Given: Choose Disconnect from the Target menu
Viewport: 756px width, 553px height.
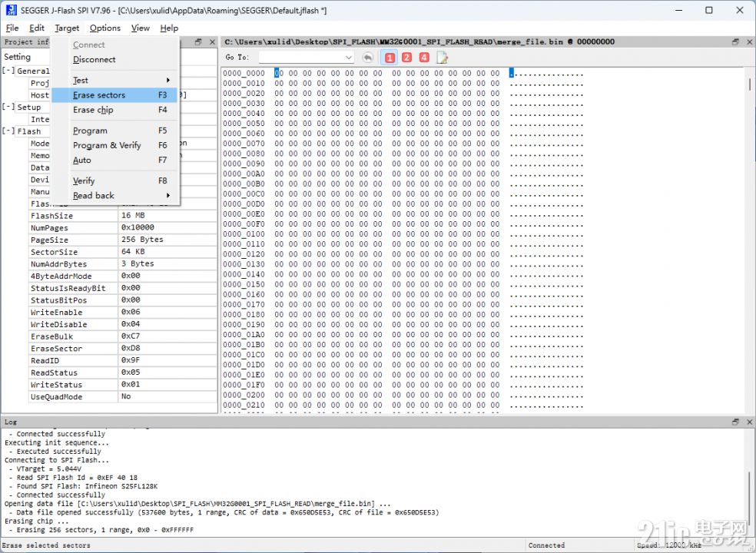Looking at the screenshot, I should coord(114,59).
